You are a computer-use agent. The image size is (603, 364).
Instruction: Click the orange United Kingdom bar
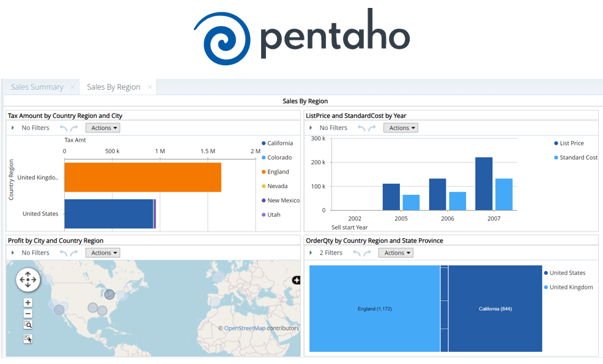pos(142,177)
